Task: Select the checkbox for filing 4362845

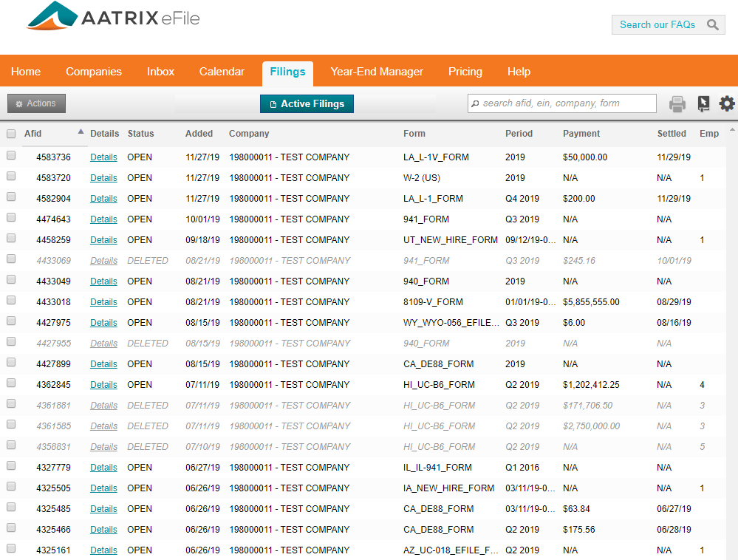Action: pos(11,384)
